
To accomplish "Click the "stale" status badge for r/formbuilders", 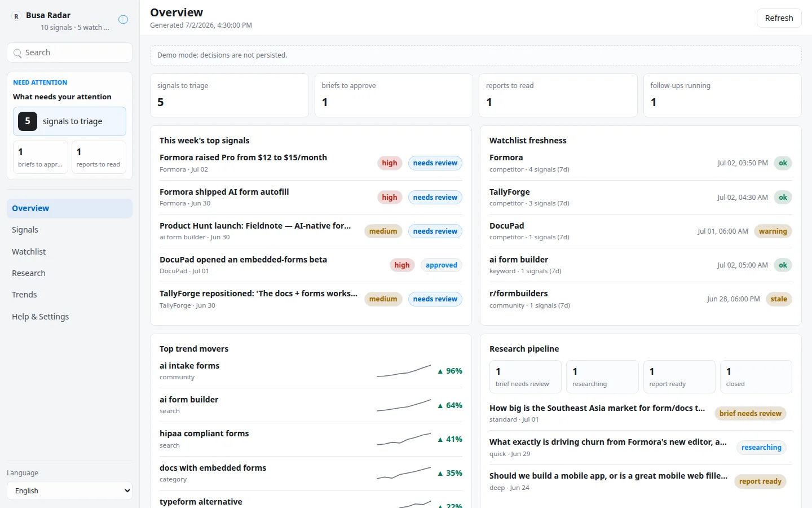I will (779, 299).
